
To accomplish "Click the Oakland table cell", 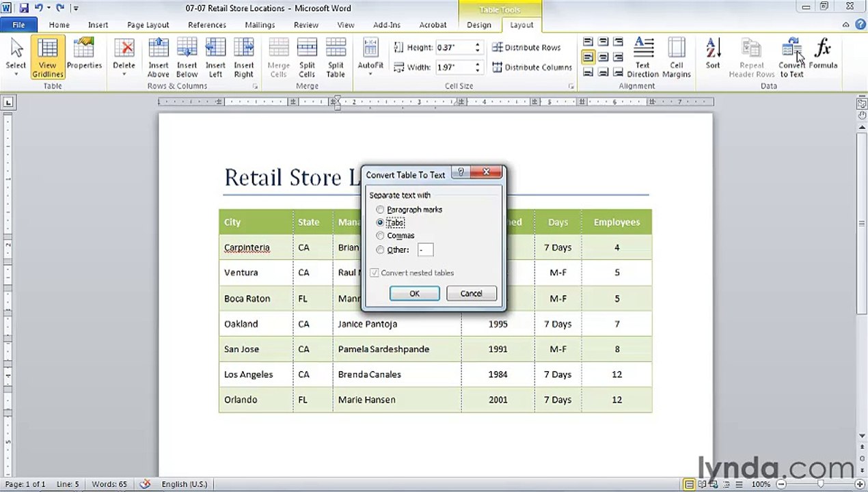I will tap(256, 324).
